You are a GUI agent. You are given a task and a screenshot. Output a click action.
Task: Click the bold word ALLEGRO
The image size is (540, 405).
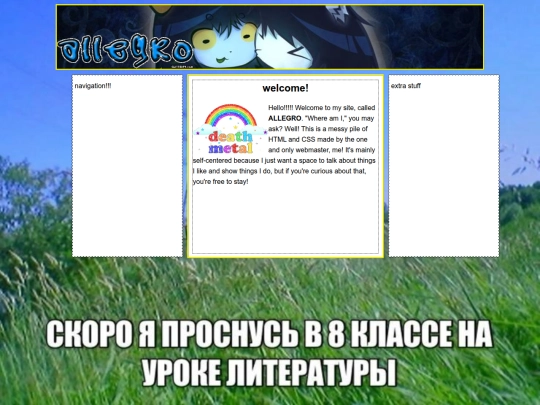[284, 118]
